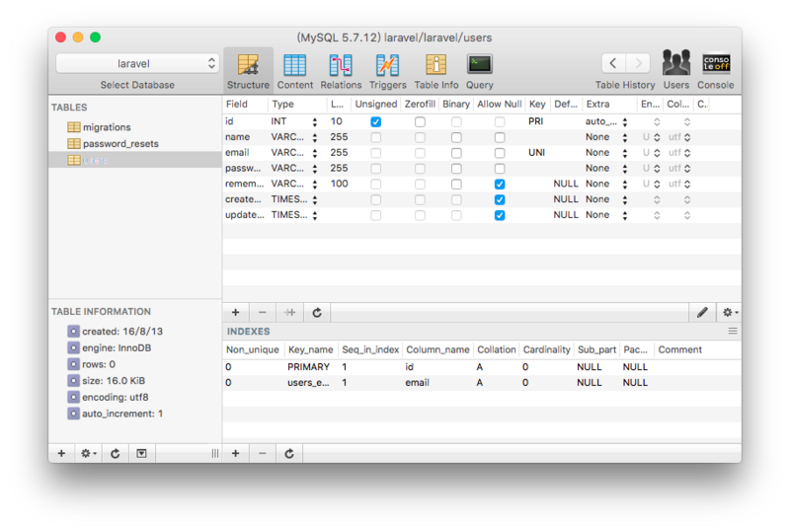The width and height of the screenshot is (790, 532).
Task: Click the created: 16/8/13 info row
Action: point(115,331)
